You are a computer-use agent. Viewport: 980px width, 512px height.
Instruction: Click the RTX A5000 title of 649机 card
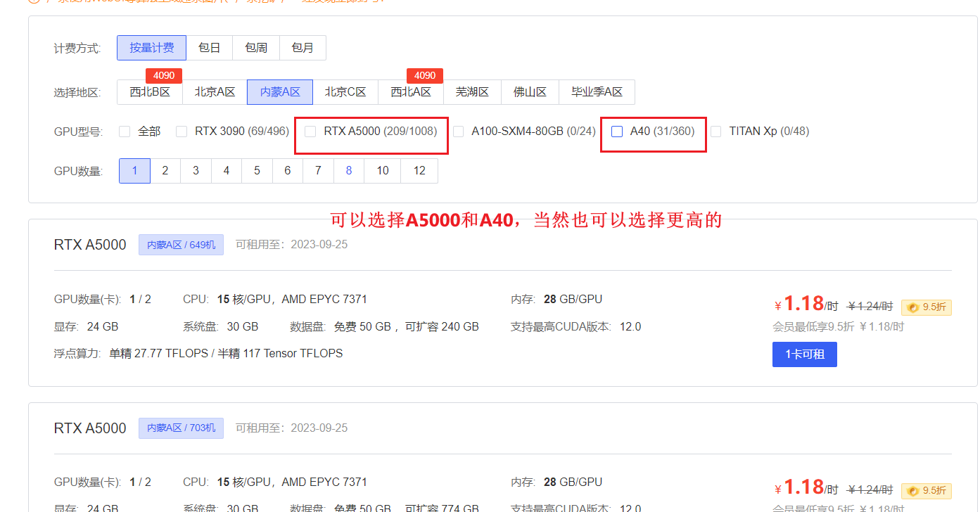coord(90,245)
